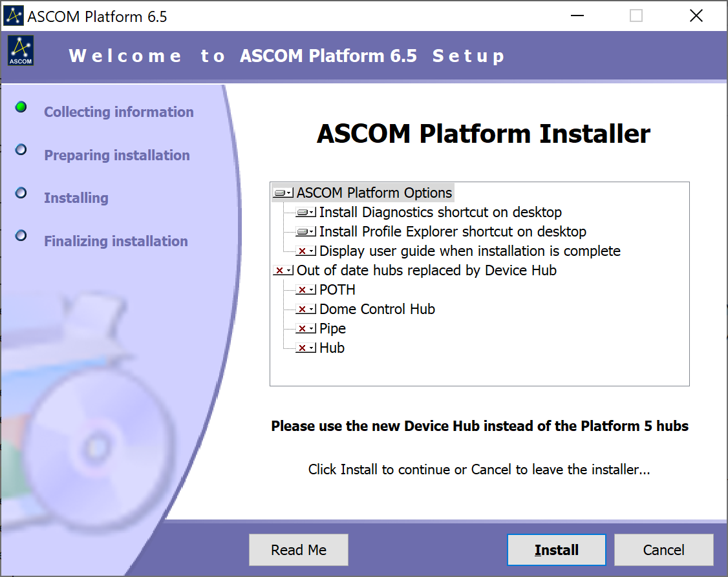Open the POTH feature dropdown icon
Image resolution: width=728 pixels, height=577 pixels.
306,290
